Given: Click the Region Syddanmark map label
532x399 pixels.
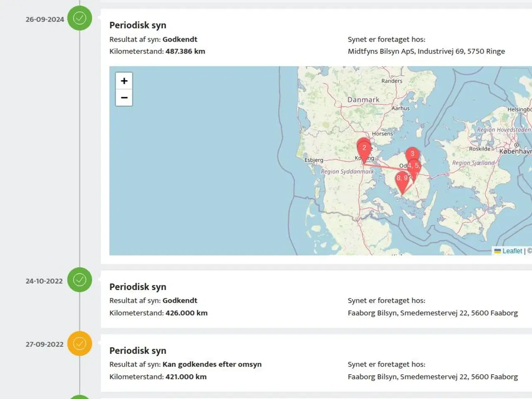Looking at the screenshot, I should (x=347, y=172).
